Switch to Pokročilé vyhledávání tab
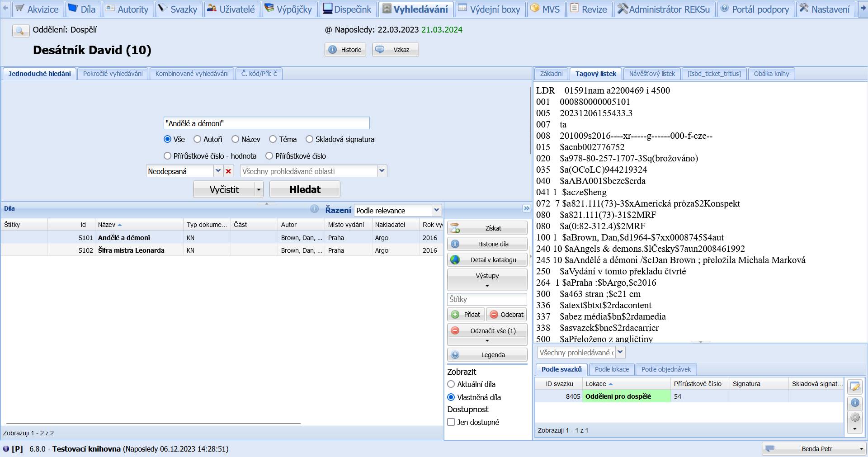 pos(113,74)
